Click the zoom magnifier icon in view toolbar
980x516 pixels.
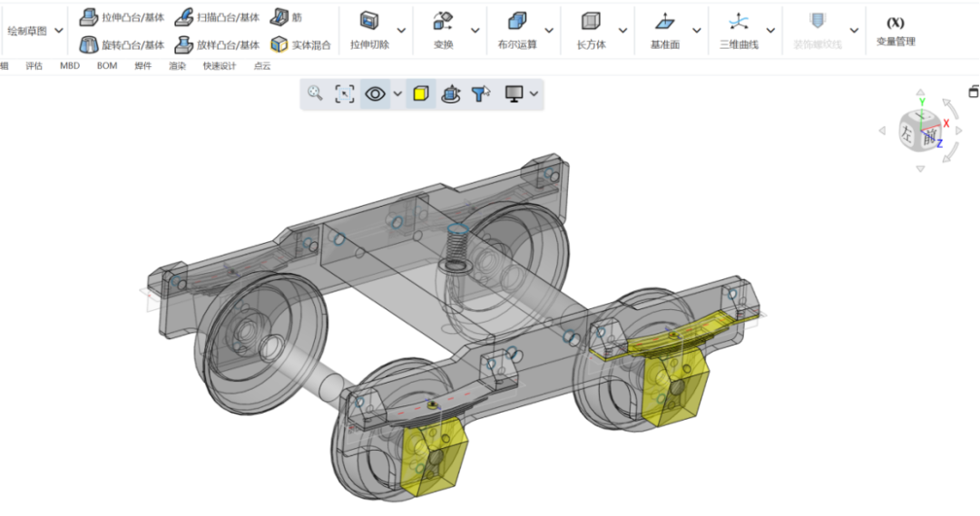click(x=315, y=93)
